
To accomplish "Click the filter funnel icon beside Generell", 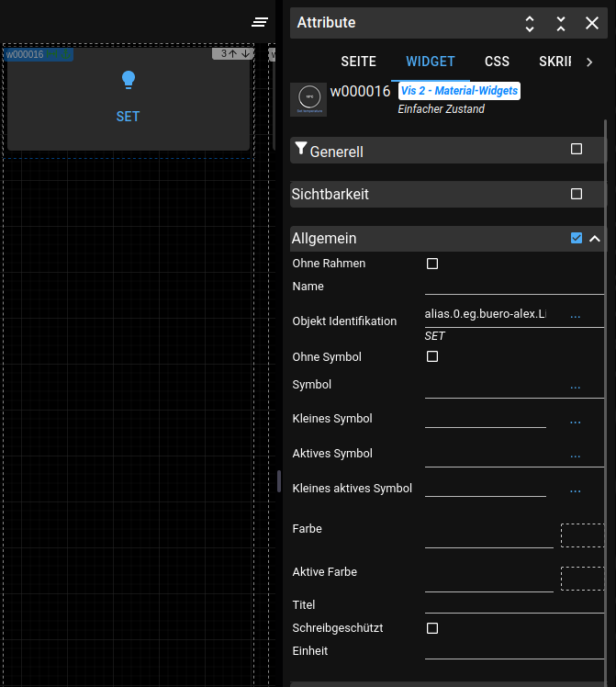I will 300,149.
